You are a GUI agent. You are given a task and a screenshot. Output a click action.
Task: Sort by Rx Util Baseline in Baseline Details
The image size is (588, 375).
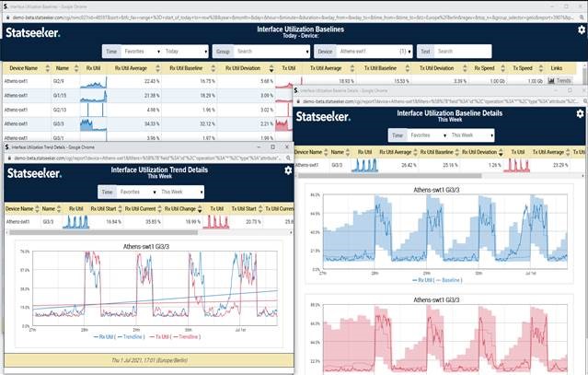point(456,152)
